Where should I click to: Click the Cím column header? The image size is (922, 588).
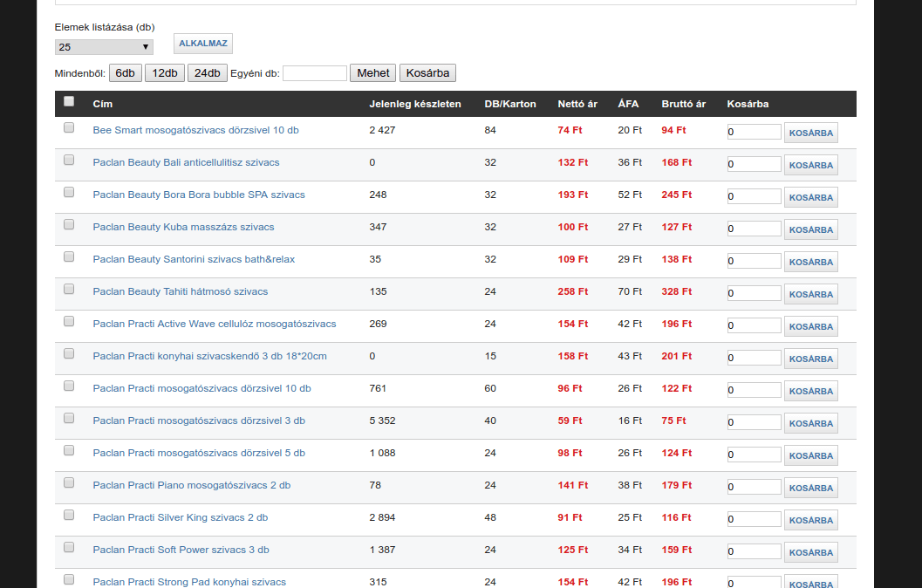click(102, 104)
